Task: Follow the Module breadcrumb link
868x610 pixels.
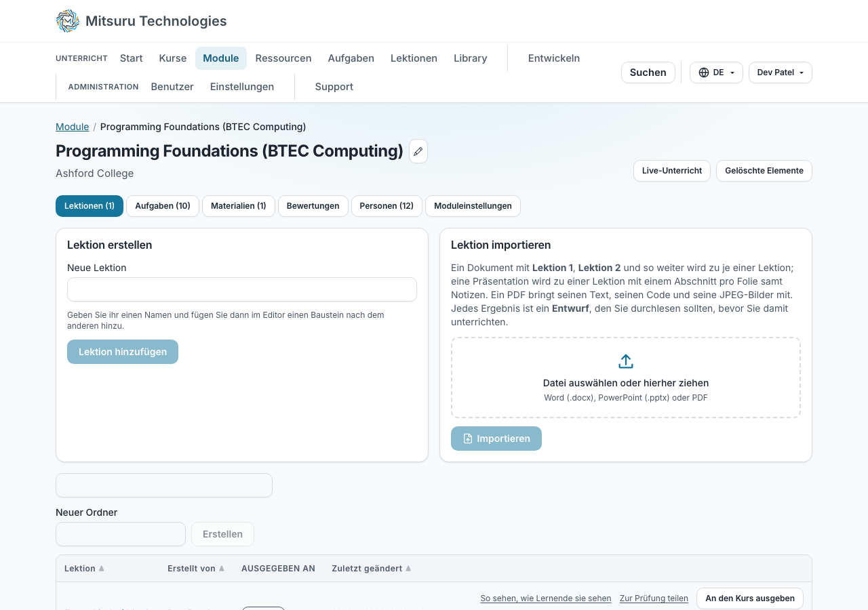Action: pyautogui.click(x=73, y=127)
